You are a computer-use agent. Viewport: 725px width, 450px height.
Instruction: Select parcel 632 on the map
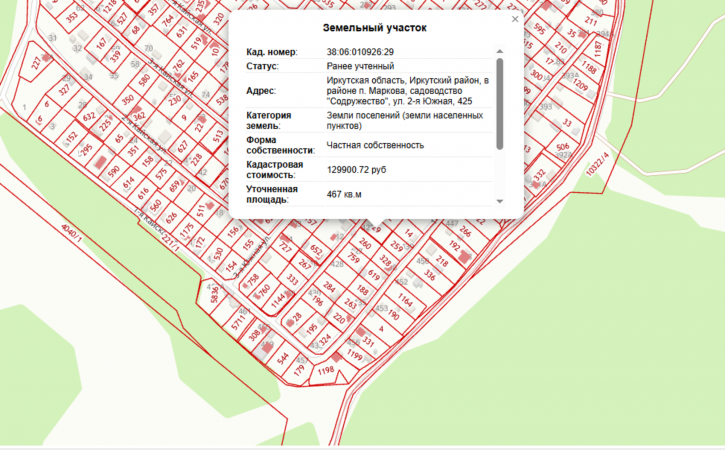click(x=89, y=116)
